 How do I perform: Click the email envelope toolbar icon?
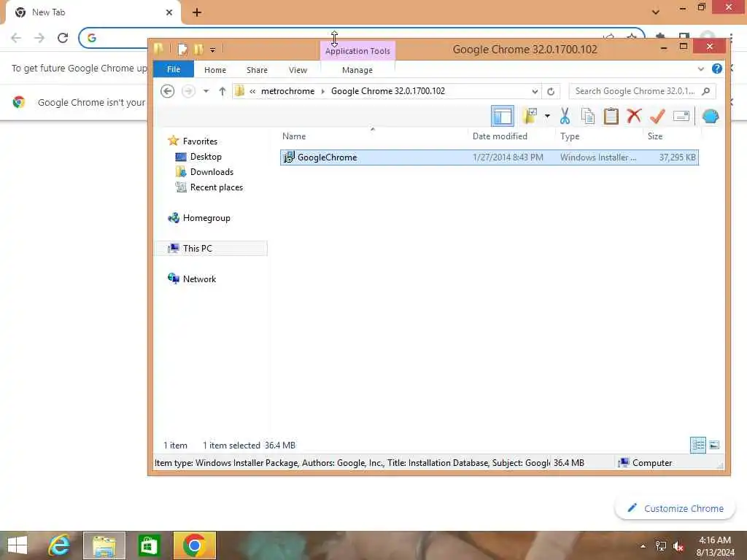[x=681, y=116]
